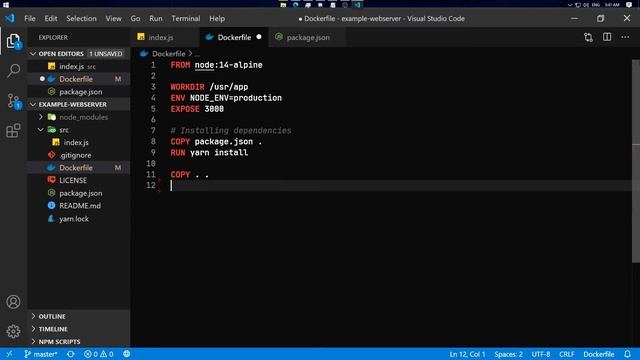Collapse the src folder
The image size is (640, 360).
tap(79, 130)
